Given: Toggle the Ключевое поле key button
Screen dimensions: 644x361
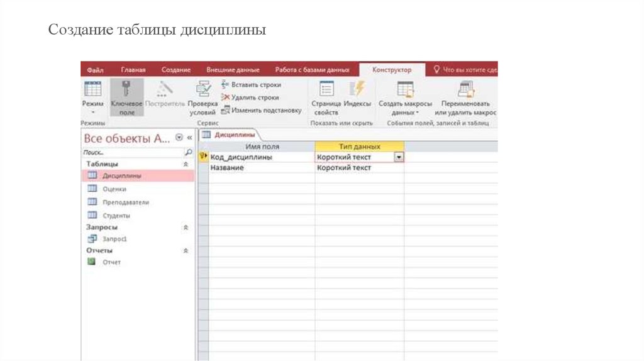Looking at the screenshot, I should (127, 97).
